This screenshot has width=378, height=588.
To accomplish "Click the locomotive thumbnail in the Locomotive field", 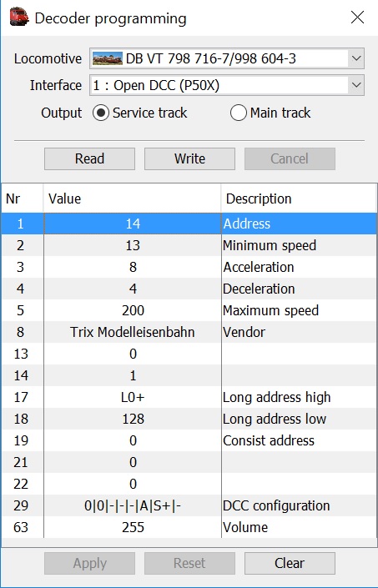I will (x=108, y=58).
